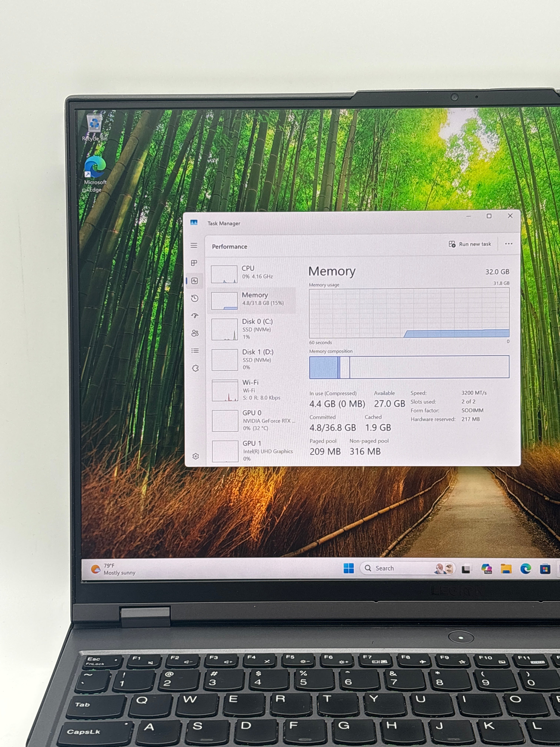Click the '209 MB' Paged pool value
This screenshot has height=747, width=560.
click(x=325, y=451)
